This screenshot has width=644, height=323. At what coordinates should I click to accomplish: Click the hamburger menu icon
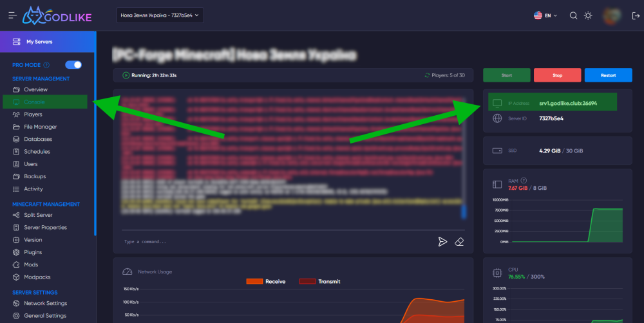[12, 15]
